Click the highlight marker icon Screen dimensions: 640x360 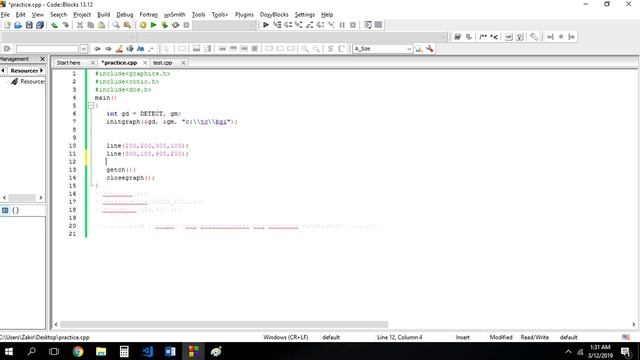click(x=119, y=49)
